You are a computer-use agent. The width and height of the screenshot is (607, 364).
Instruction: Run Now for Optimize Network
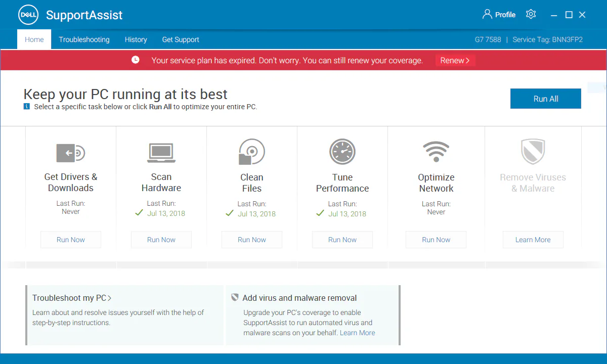coord(436,240)
